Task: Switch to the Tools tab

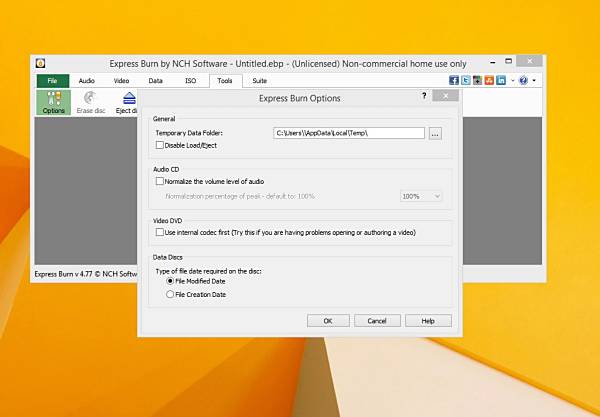Action: (x=225, y=81)
